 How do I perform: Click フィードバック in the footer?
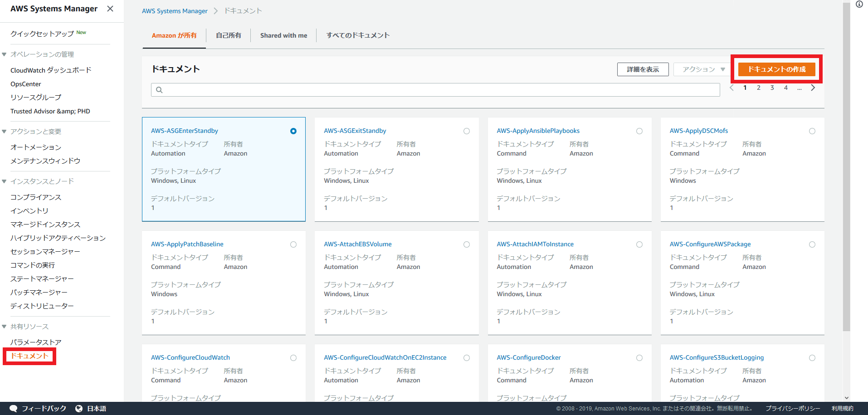[x=44, y=409]
